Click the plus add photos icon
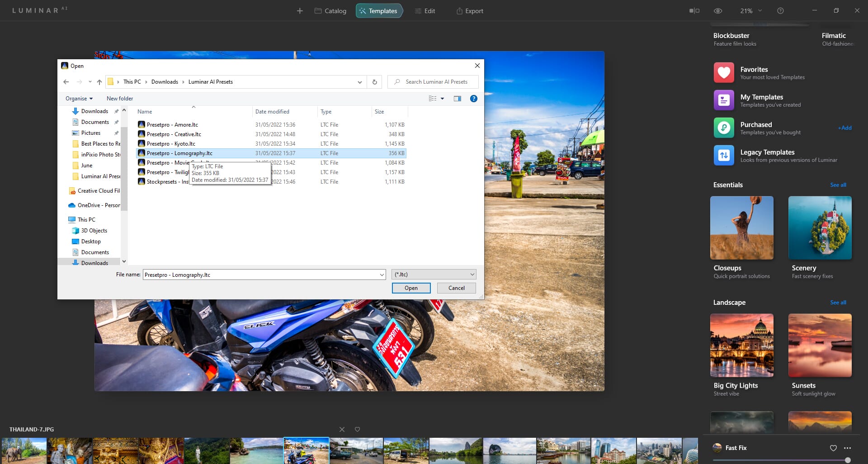 (x=300, y=11)
